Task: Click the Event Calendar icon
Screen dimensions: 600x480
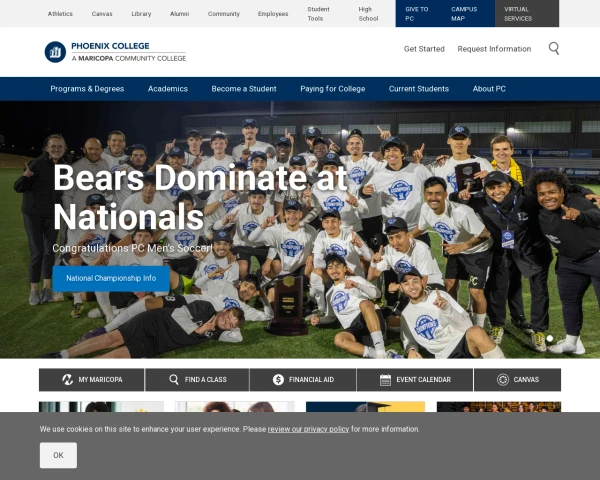Action: pyautogui.click(x=385, y=380)
